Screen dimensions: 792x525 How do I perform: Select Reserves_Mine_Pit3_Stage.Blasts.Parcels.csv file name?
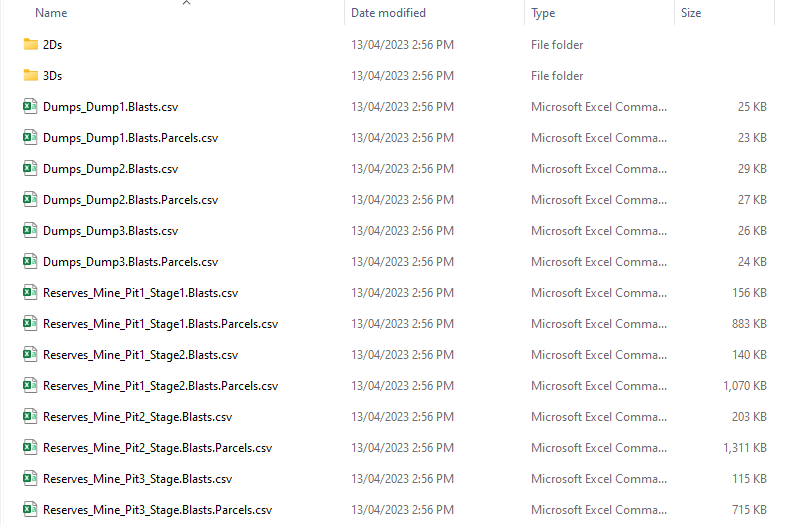pos(157,510)
